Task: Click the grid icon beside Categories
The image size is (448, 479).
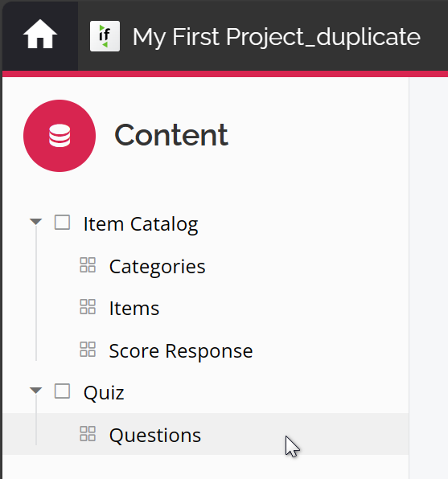Action: [88, 265]
